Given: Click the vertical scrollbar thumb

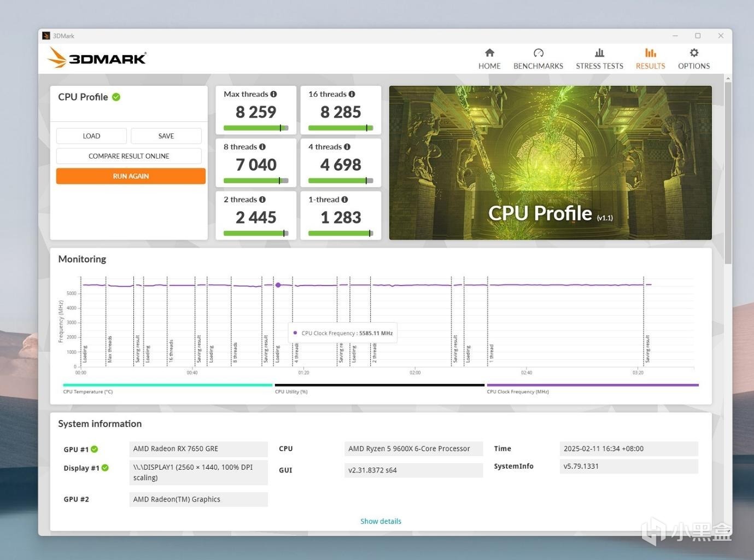Looking at the screenshot, I should 728,173.
